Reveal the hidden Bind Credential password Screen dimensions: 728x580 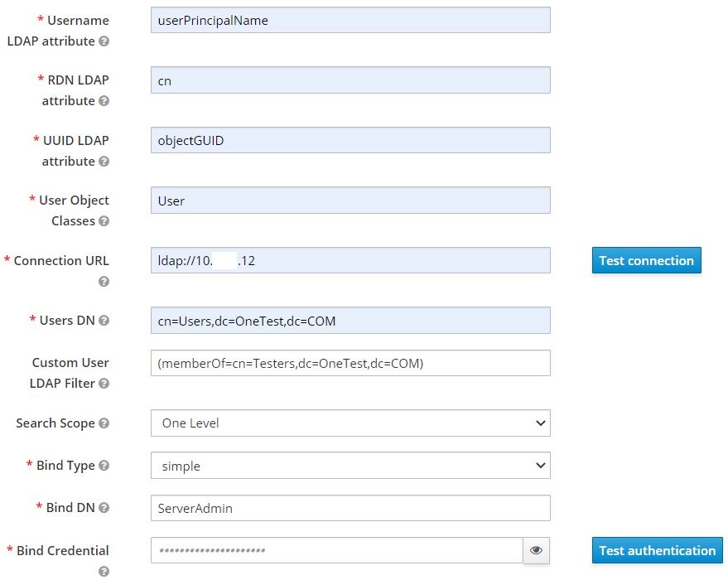pos(536,550)
